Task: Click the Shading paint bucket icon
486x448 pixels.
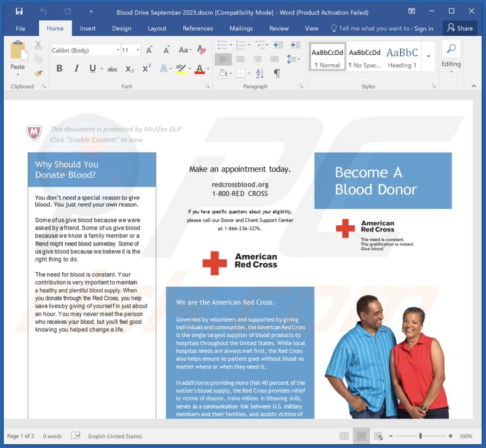Action: [x=223, y=73]
